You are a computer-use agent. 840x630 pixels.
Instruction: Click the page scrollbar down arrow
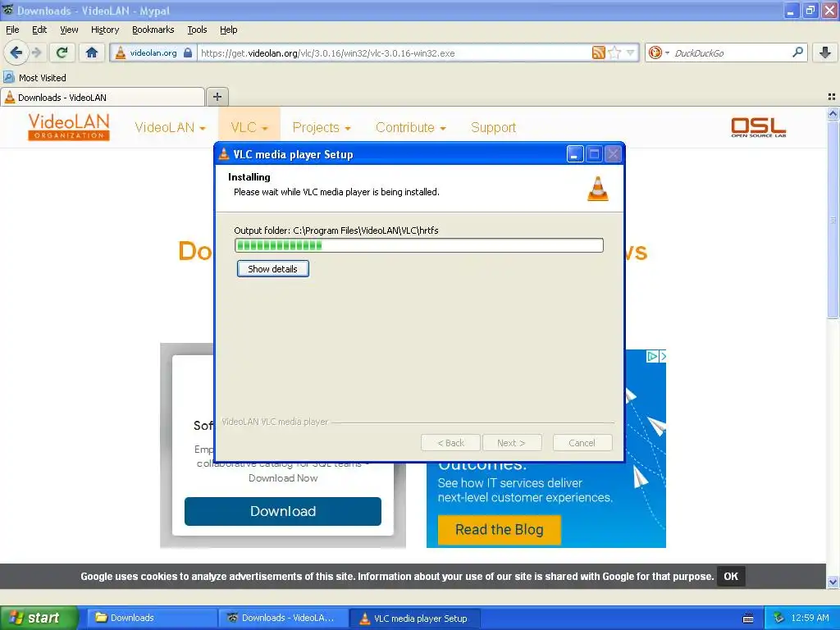coord(833,582)
